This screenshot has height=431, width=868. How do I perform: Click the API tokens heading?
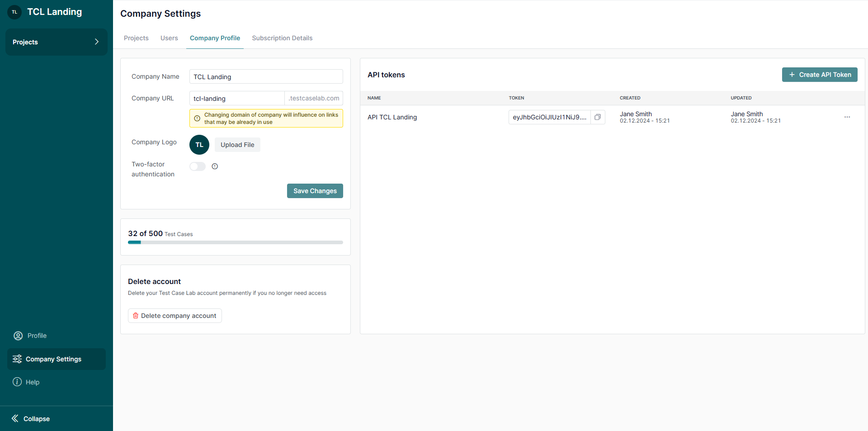tap(386, 75)
